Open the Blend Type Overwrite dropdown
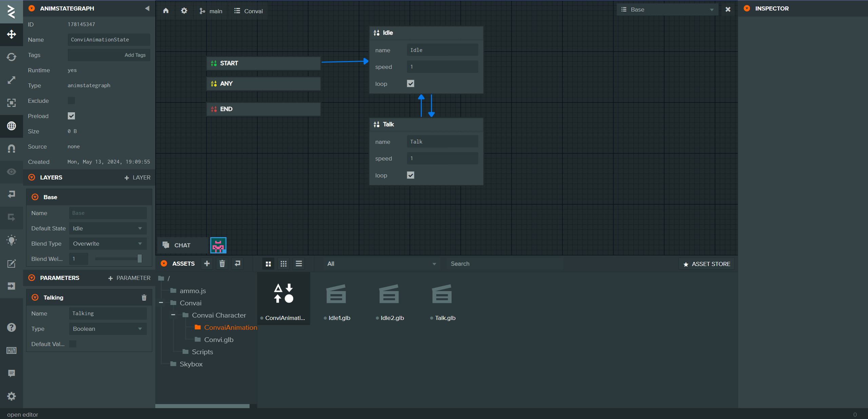 (x=107, y=244)
